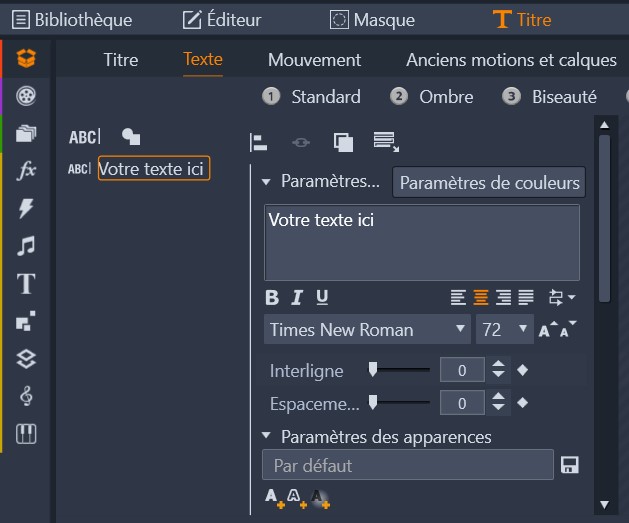Toggle bold text formatting

click(272, 297)
